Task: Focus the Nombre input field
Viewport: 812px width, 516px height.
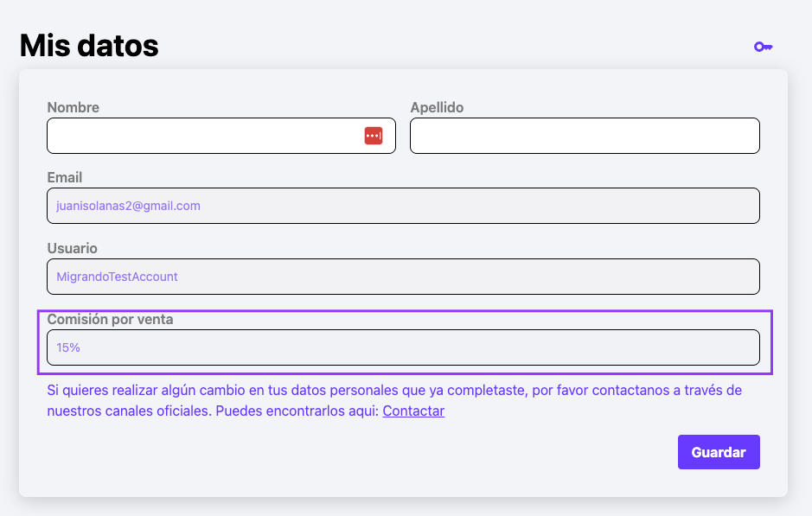Action: (221, 136)
